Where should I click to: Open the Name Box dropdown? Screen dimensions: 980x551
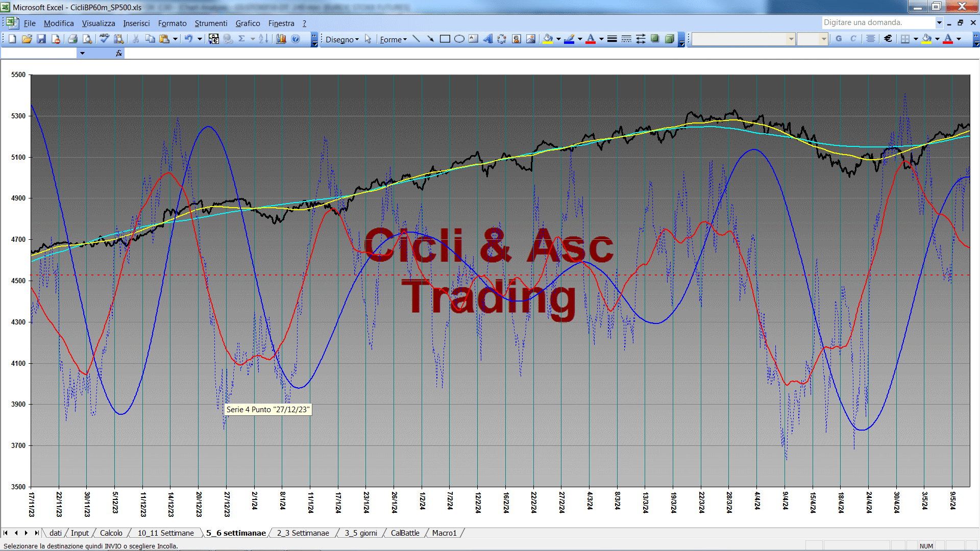pyautogui.click(x=82, y=53)
